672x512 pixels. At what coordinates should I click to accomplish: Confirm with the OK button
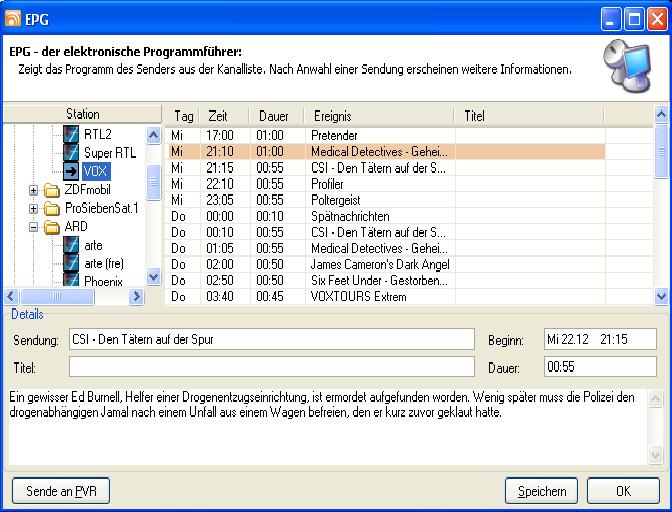pyautogui.click(x=623, y=491)
